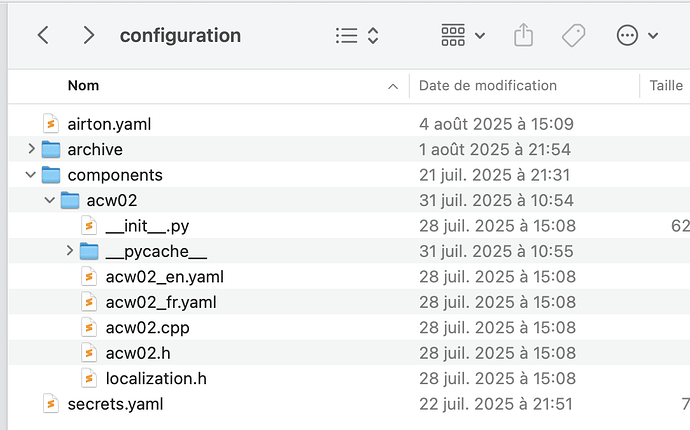Expand the archive folder disclosure triangle
The height and width of the screenshot is (430, 690).
click(32, 150)
